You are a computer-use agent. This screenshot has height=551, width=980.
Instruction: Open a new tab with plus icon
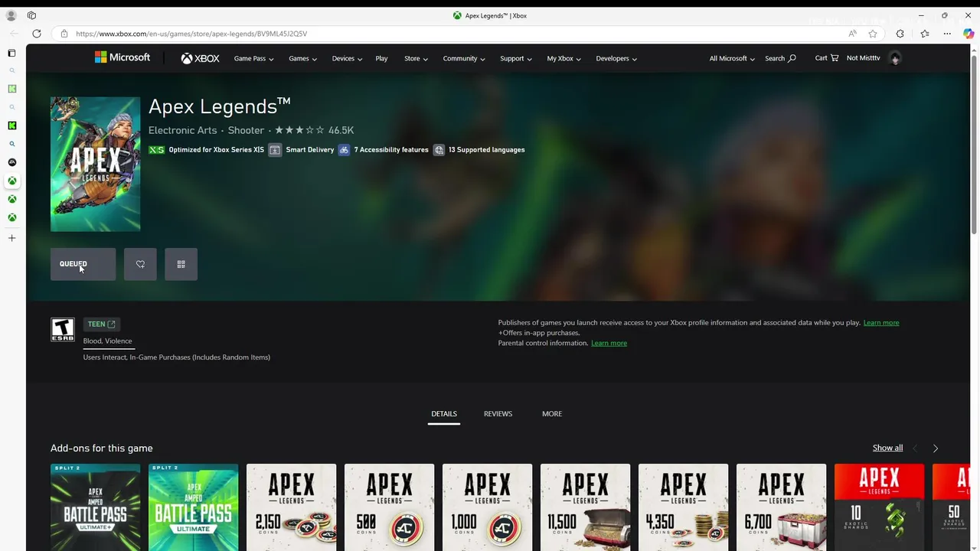tap(11, 238)
